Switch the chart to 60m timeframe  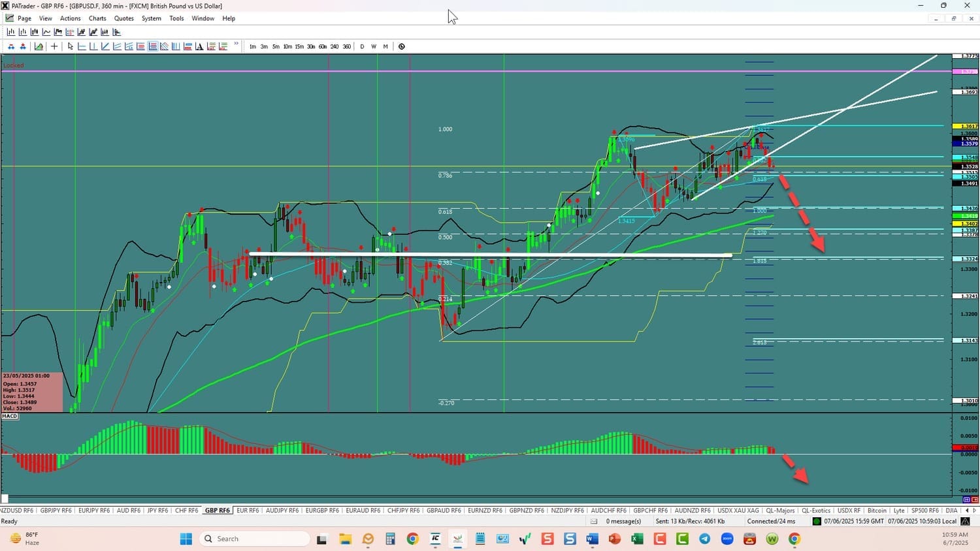(x=323, y=46)
